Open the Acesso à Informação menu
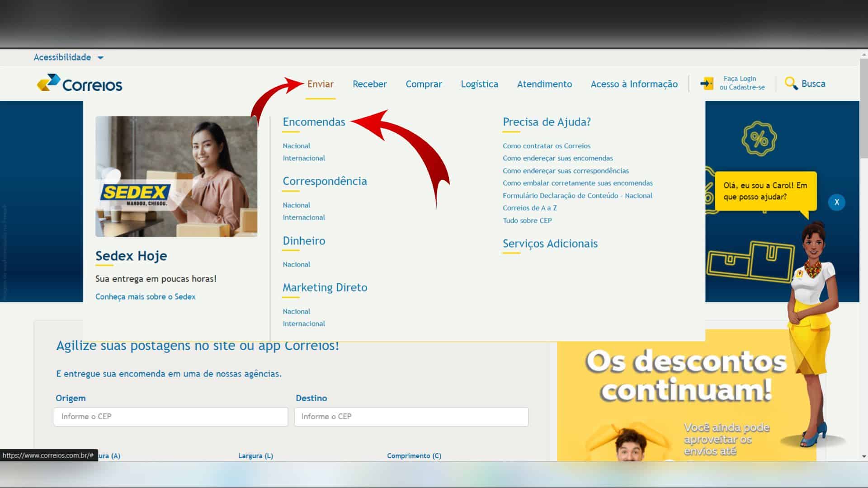 pos(634,84)
